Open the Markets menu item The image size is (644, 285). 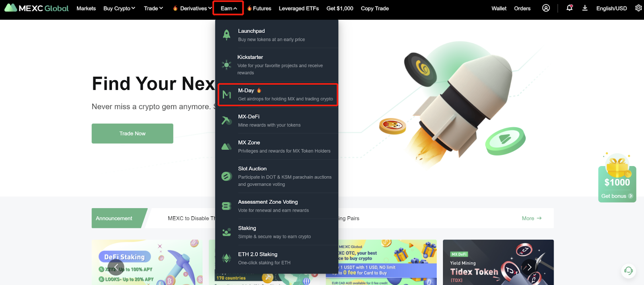point(86,8)
